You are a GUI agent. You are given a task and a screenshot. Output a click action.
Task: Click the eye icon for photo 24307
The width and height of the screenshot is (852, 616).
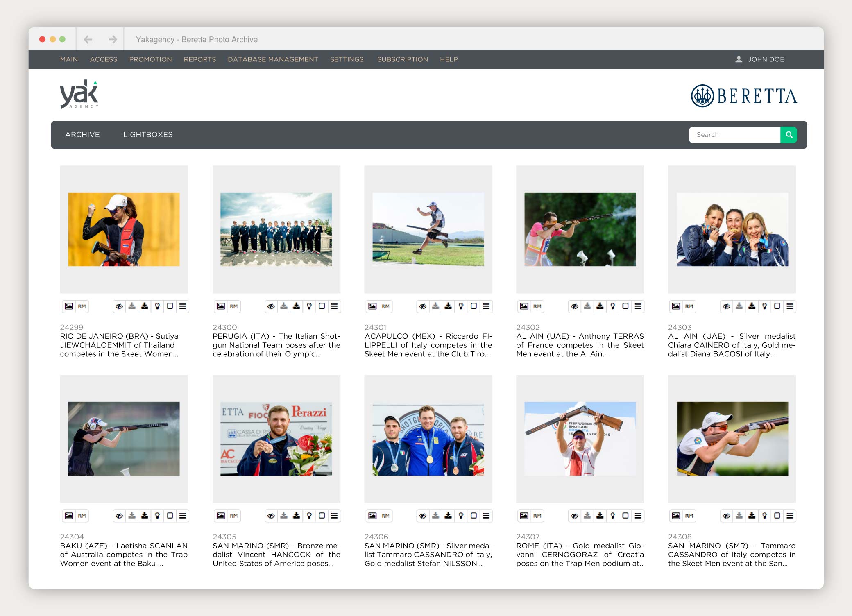tap(575, 516)
